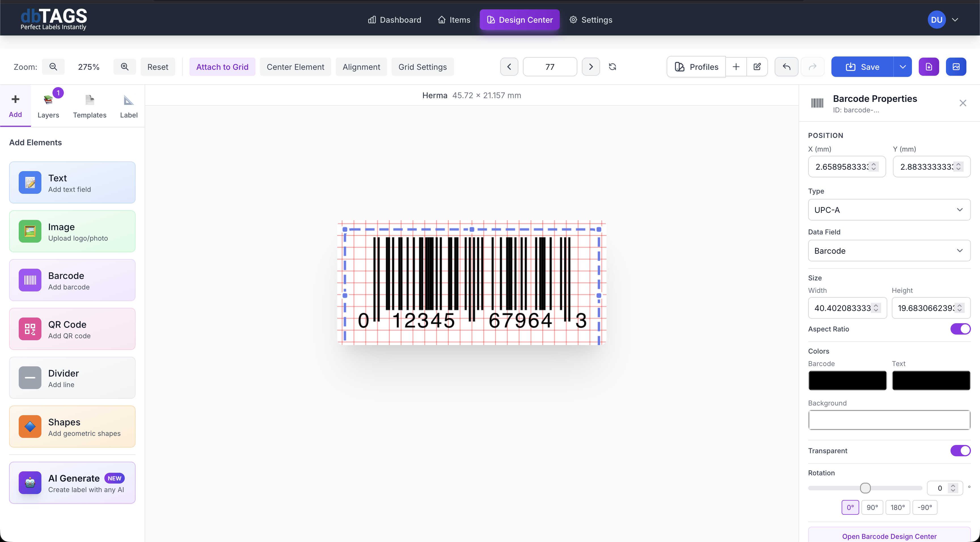Image resolution: width=980 pixels, height=542 pixels.
Task: Turn off the Transparent background toggle
Action: pos(960,451)
